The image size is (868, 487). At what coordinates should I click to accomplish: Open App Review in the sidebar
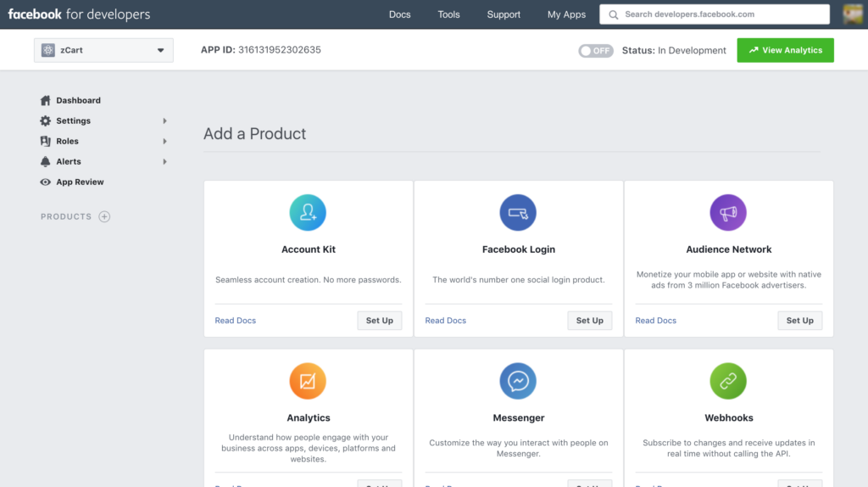(80, 182)
